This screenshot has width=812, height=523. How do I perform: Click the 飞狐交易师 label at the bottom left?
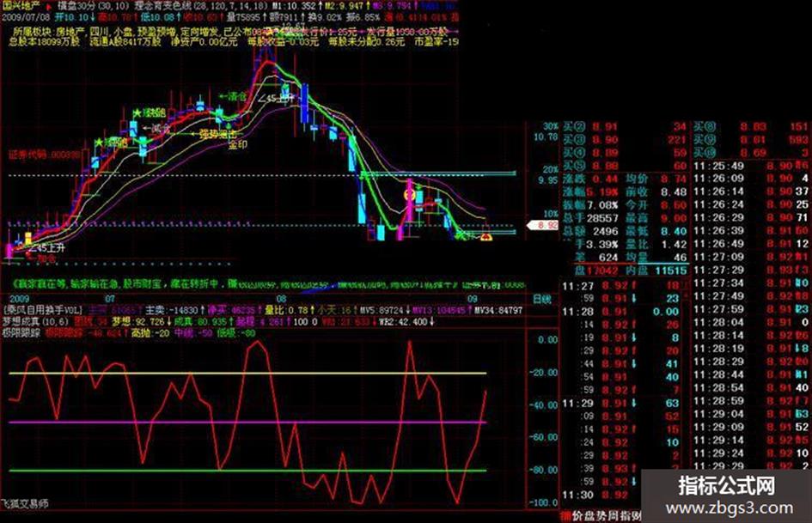pos(24,503)
